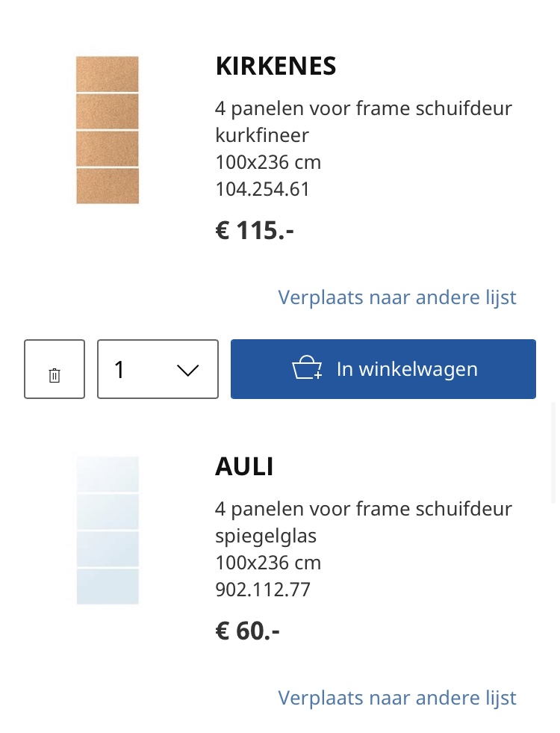Select article number 104.254.61
Image resolution: width=560 pixels, height=733 pixels.
[x=263, y=189]
